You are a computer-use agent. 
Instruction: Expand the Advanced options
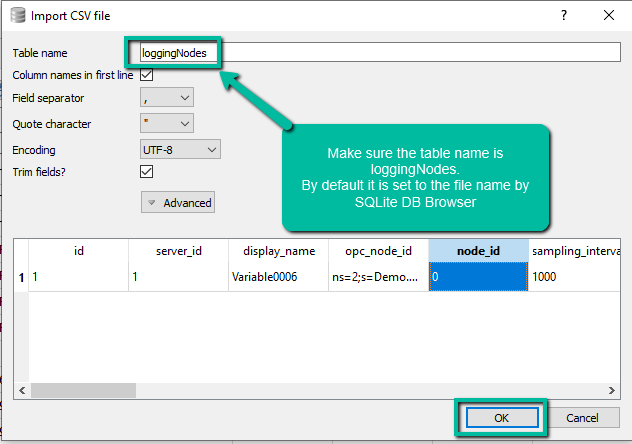178,202
